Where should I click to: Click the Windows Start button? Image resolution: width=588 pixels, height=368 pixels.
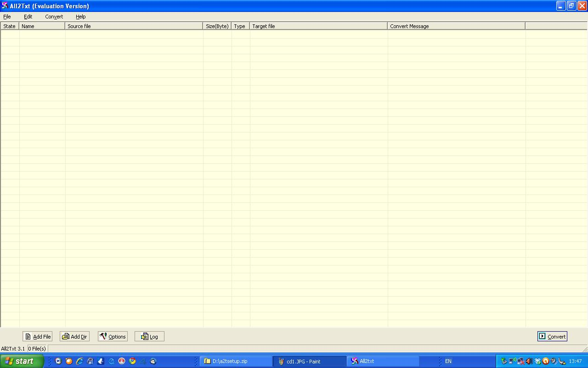pos(22,361)
